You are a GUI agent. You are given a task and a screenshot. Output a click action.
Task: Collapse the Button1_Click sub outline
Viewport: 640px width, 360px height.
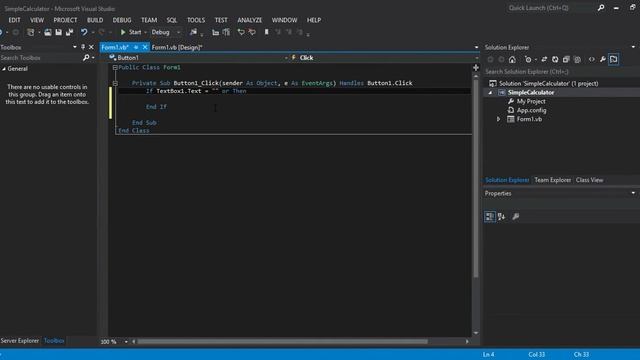[115, 83]
